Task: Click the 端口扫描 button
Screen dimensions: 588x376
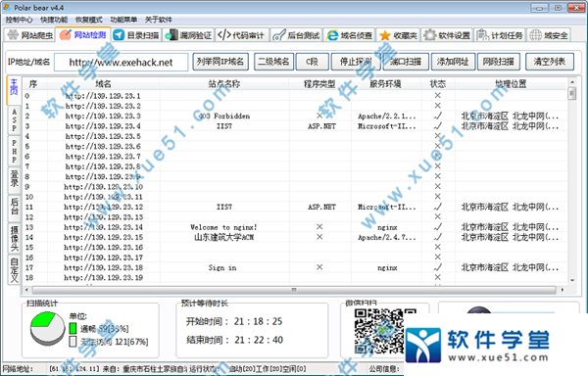Action: pos(405,62)
